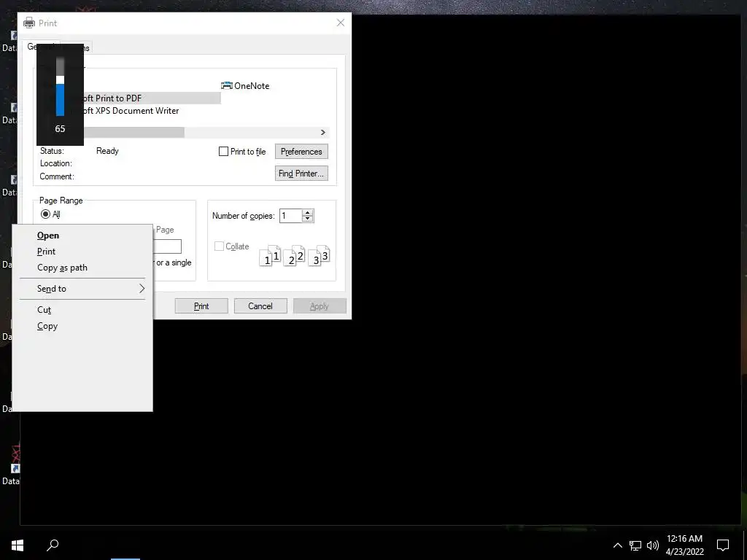Toggle the Collate checkbox
This screenshot has height=560, width=747.
tap(219, 246)
